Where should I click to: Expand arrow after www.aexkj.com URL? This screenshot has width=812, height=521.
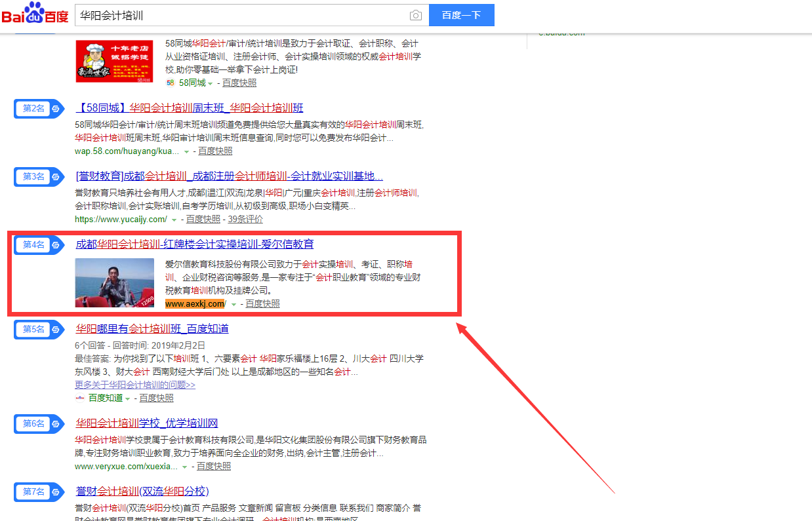tap(233, 304)
